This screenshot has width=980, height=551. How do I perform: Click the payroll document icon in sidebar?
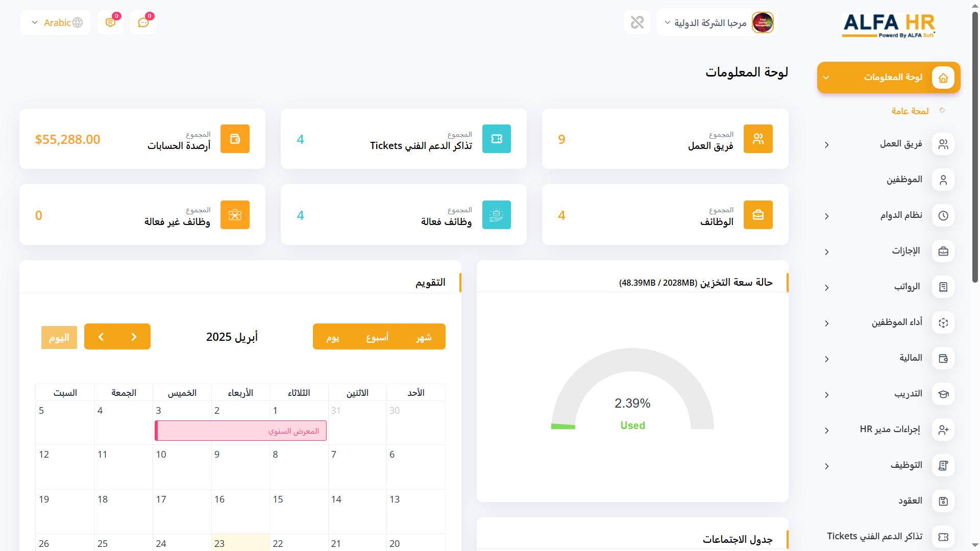coord(943,287)
